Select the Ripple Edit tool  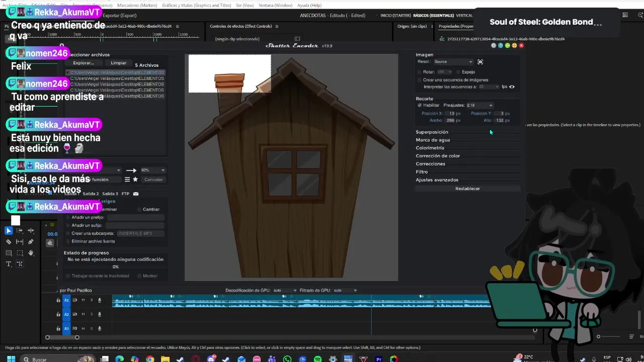tap(31, 231)
